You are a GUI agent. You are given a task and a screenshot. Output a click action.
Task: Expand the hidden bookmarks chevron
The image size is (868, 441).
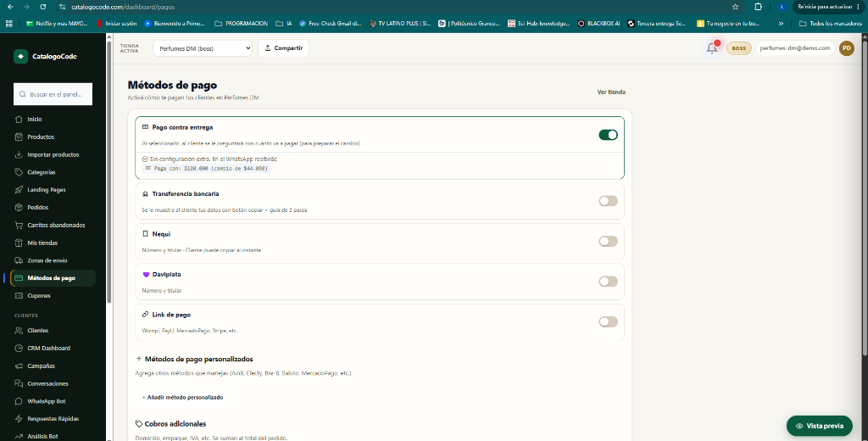point(781,24)
